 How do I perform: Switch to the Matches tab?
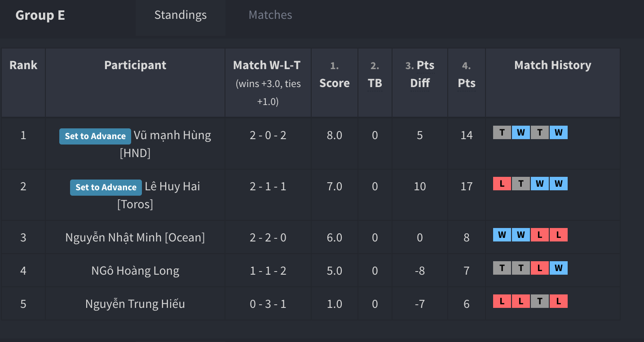[x=270, y=15]
